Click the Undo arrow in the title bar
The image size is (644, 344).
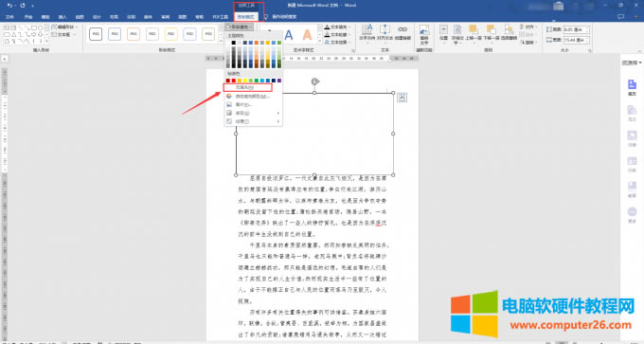(9, 6)
